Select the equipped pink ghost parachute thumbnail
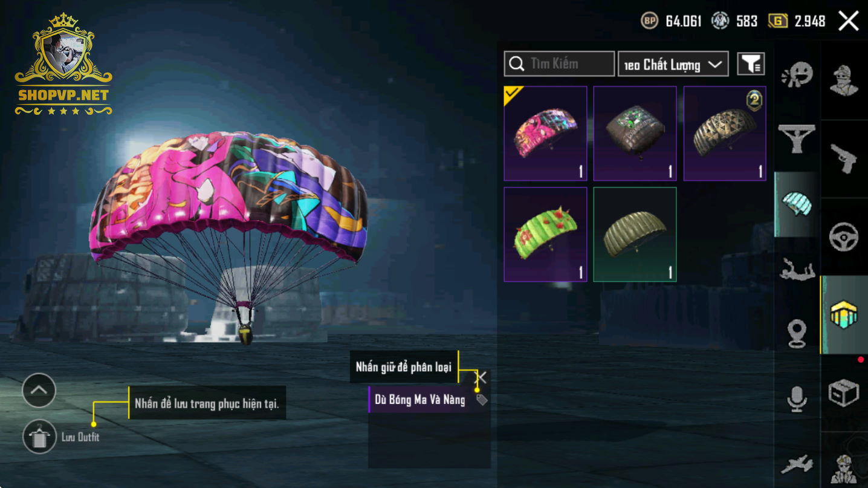The width and height of the screenshot is (868, 488). pos(545,134)
